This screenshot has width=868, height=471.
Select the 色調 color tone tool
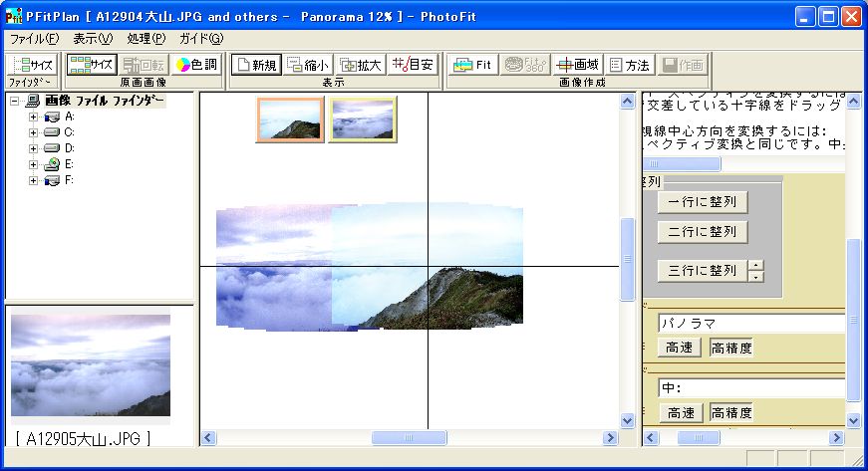(195, 65)
